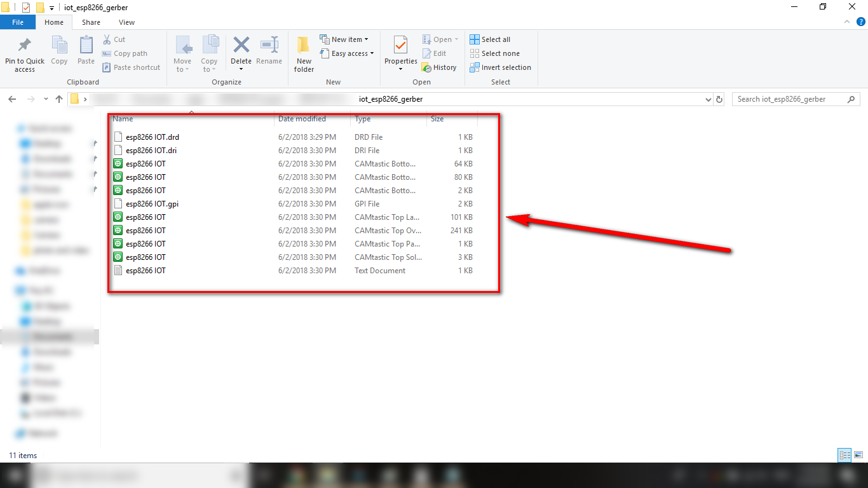868x488 pixels.
Task: Switch to the Share tab
Action: (90, 22)
